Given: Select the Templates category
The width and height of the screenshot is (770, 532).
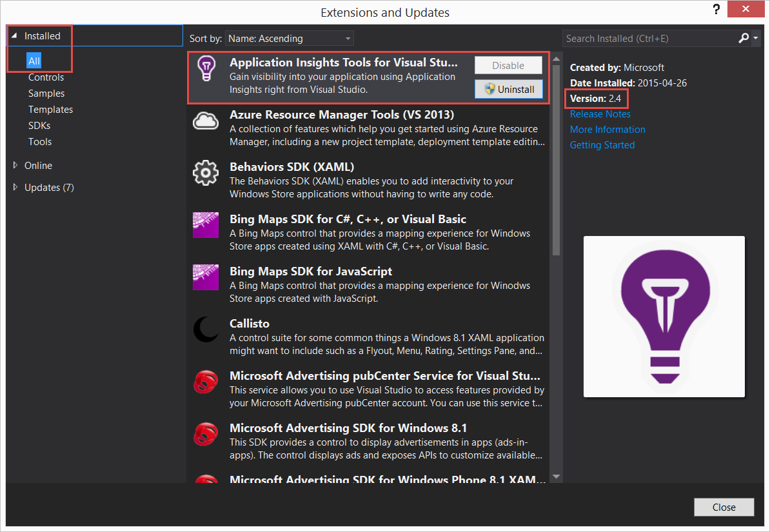Looking at the screenshot, I should [x=50, y=110].
